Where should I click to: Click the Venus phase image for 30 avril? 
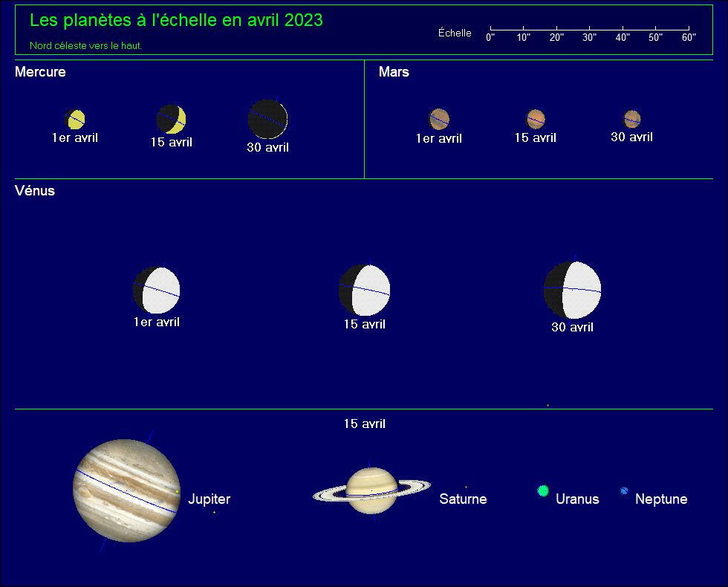pyautogui.click(x=573, y=291)
